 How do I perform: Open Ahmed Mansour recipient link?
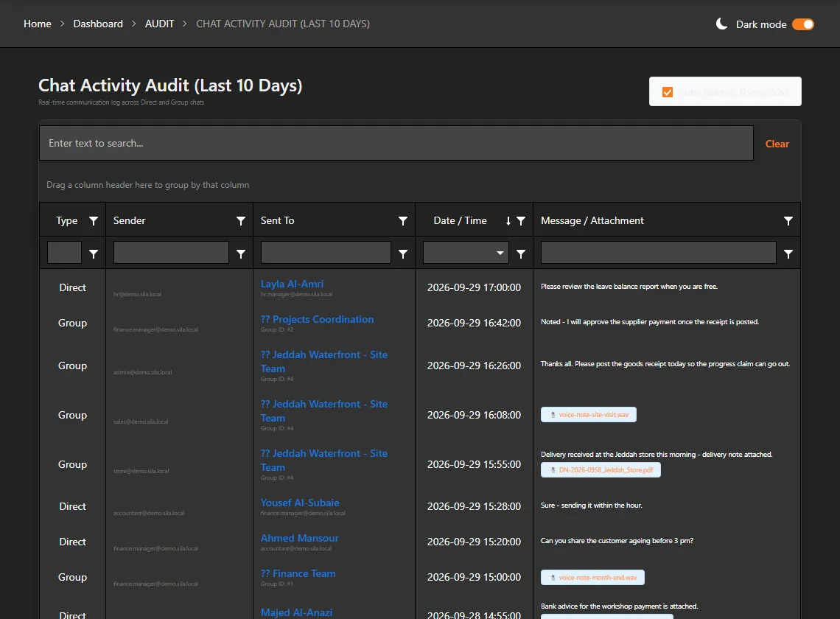(x=299, y=538)
